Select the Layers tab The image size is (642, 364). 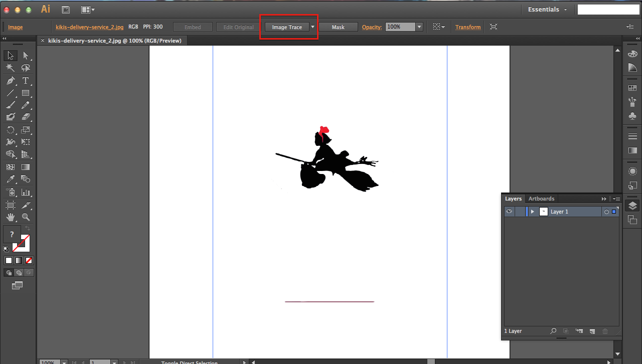[513, 199]
